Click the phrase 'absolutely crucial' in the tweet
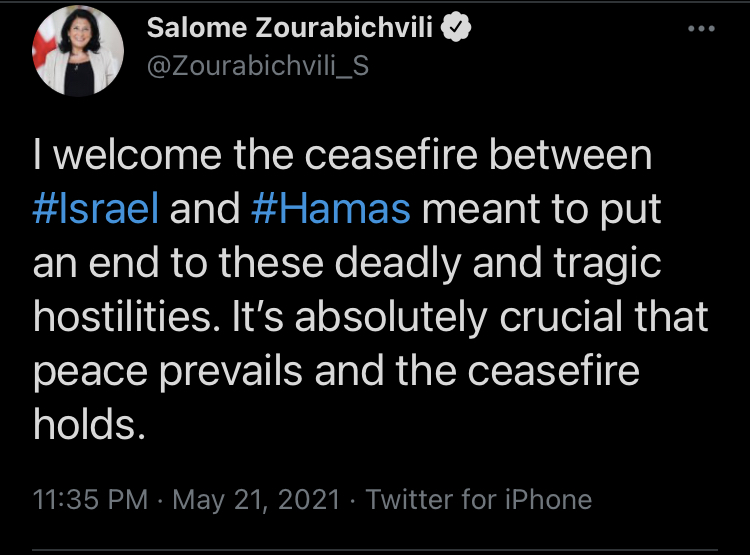 tap(457, 318)
